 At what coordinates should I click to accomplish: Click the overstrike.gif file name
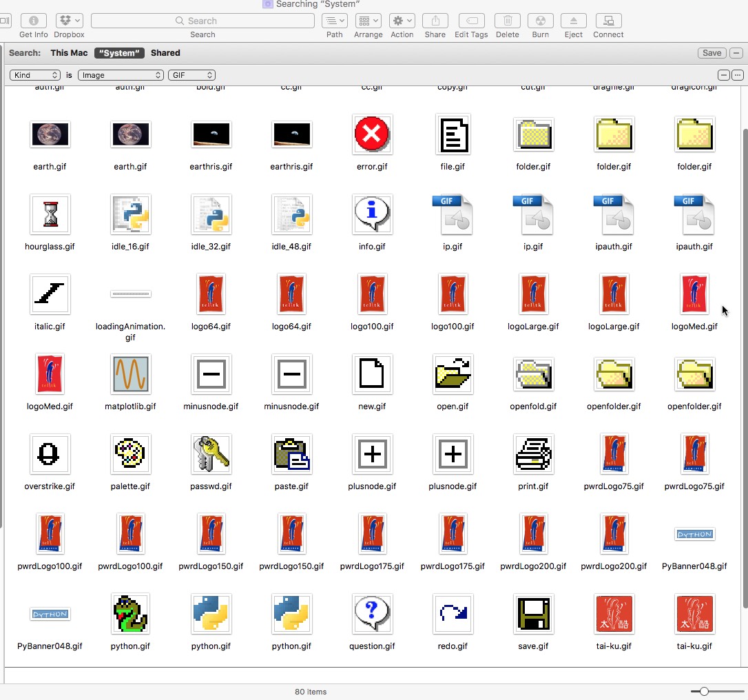point(50,486)
